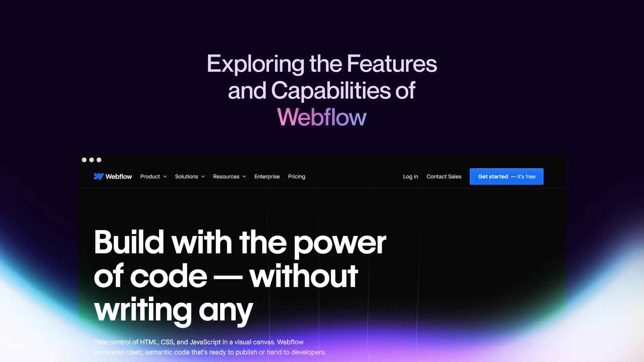644x362 pixels.
Task: Click the Solutions dropdown arrow
Action: (203, 176)
